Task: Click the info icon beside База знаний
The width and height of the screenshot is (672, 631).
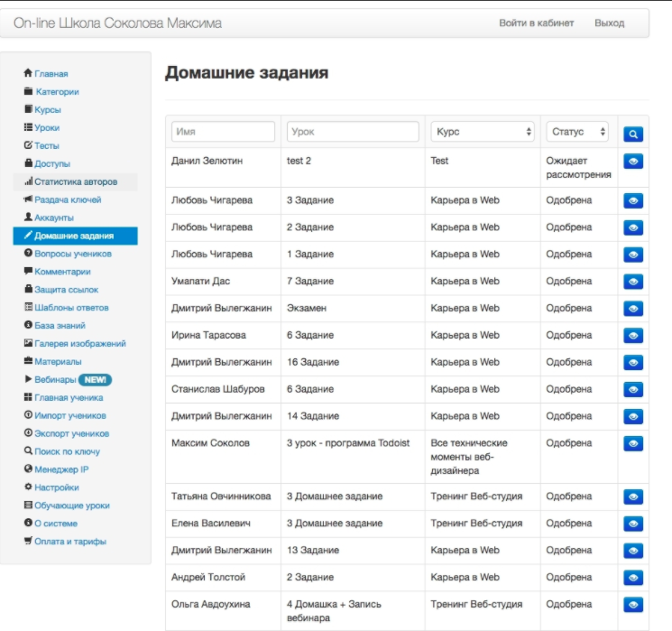Action: click(x=28, y=325)
